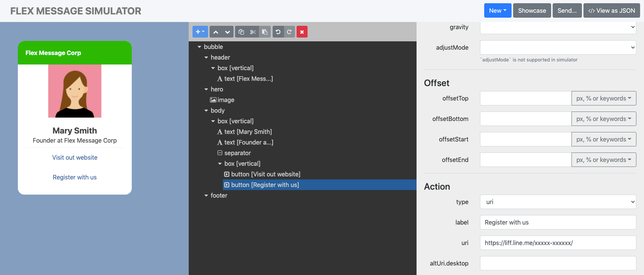Select text [Flex Mess...] tree item
Image resolution: width=644 pixels, height=275 pixels.
pos(245,79)
